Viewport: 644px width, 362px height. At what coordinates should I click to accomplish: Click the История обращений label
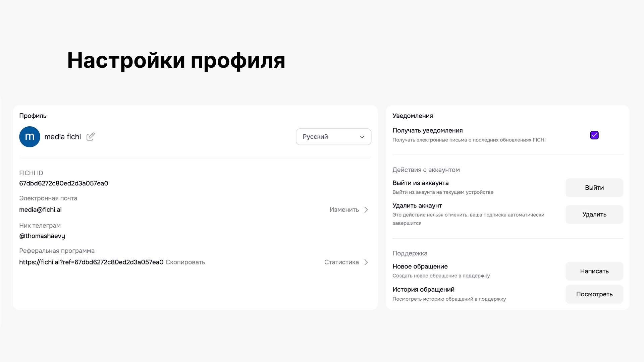[423, 290]
